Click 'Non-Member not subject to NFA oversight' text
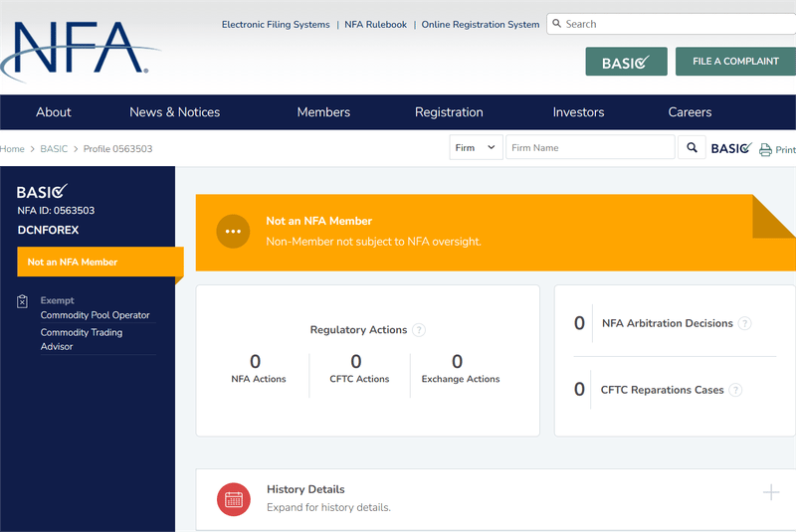796x532 pixels. [374, 242]
